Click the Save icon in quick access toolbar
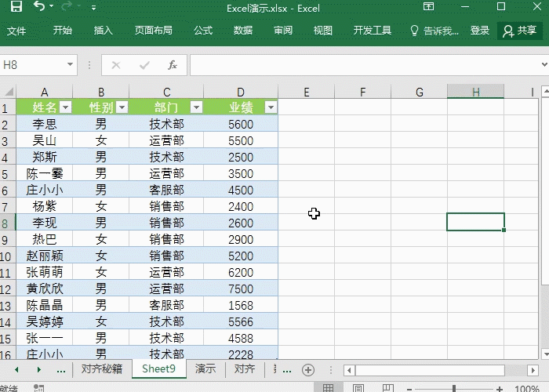The image size is (549, 392). 16,7
